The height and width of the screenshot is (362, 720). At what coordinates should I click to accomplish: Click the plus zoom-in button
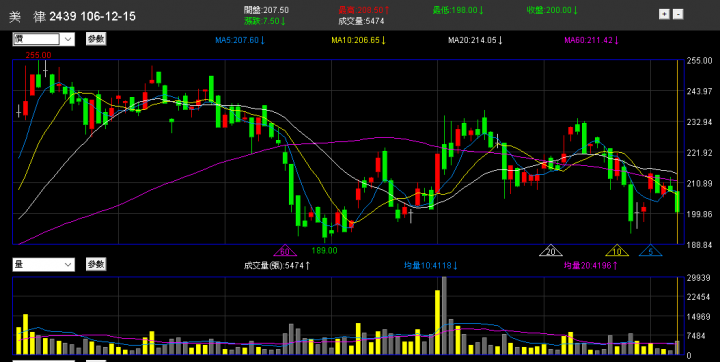pos(664,14)
